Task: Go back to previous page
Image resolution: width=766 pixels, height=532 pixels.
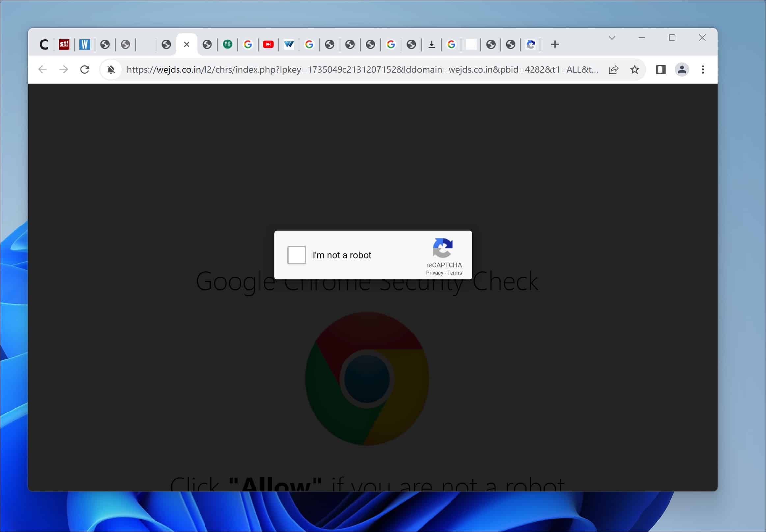Action: point(42,69)
